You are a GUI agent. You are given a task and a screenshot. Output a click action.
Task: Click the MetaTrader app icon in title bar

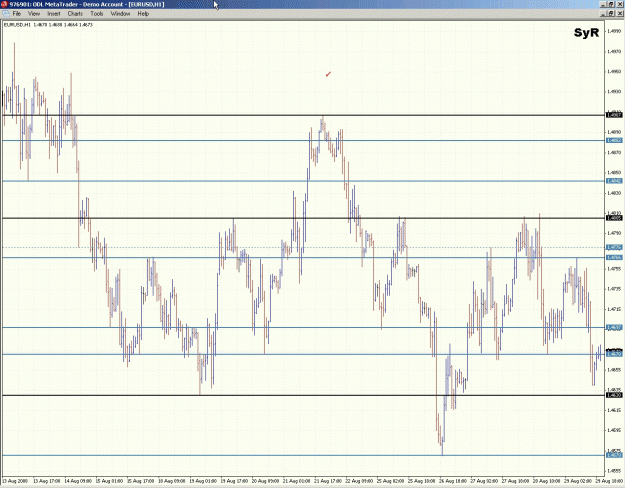[x=4, y=4]
